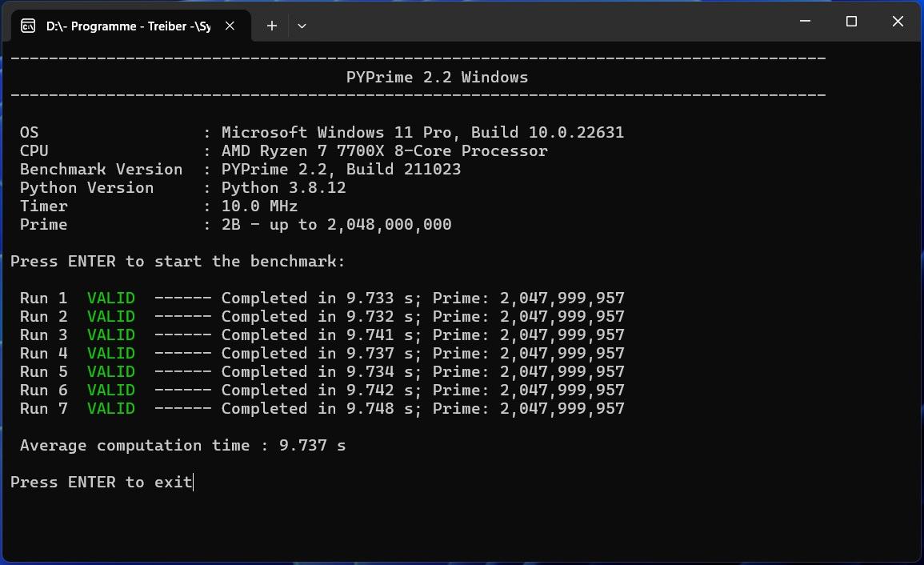Click the prime result on the Run 7 row
Image resolution: width=924 pixels, height=565 pixels.
(562, 408)
